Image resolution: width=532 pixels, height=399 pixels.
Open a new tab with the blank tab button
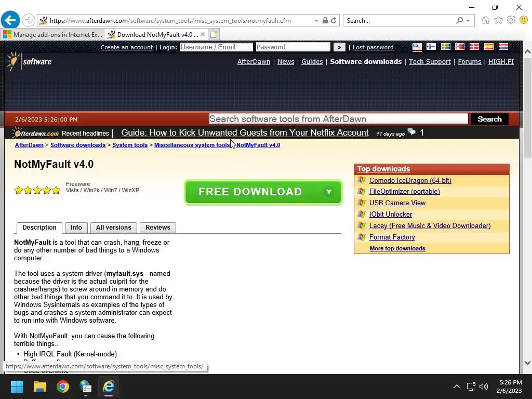pos(214,34)
